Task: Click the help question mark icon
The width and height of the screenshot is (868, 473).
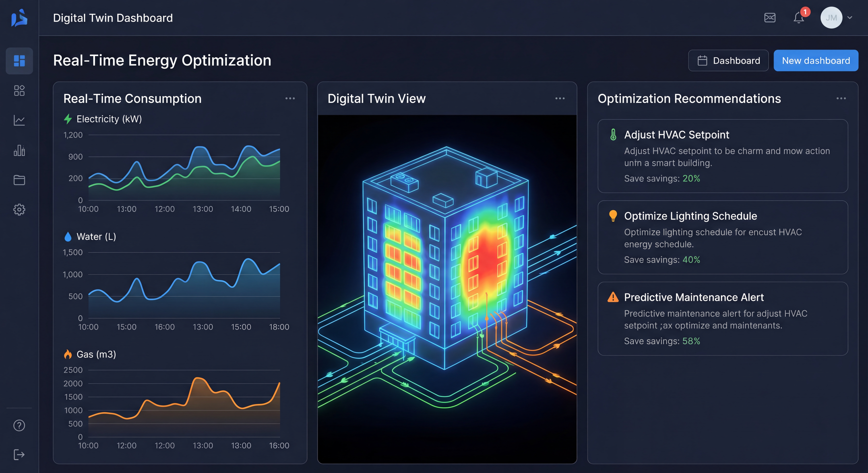Action: [19, 425]
